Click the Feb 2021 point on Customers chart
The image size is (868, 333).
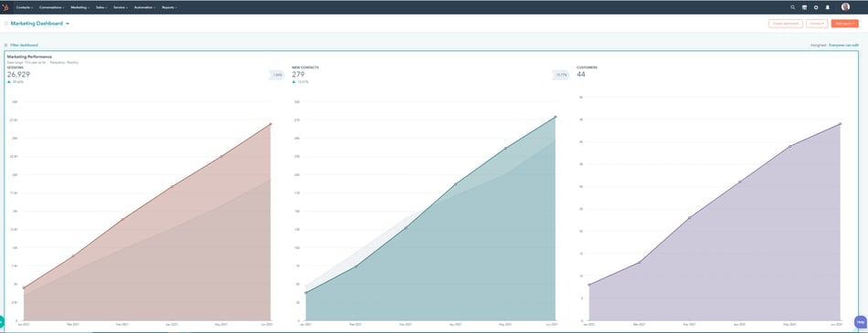click(x=640, y=262)
